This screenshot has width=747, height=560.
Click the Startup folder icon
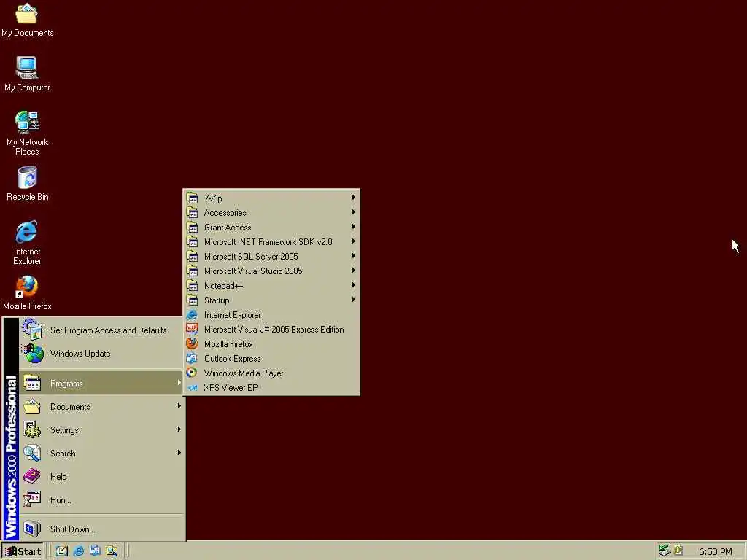click(x=192, y=300)
